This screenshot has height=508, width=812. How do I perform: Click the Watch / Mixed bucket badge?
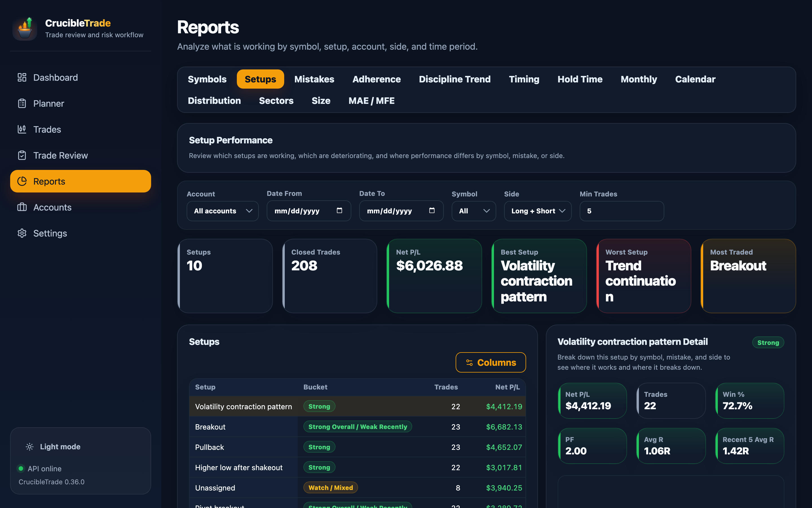click(330, 487)
